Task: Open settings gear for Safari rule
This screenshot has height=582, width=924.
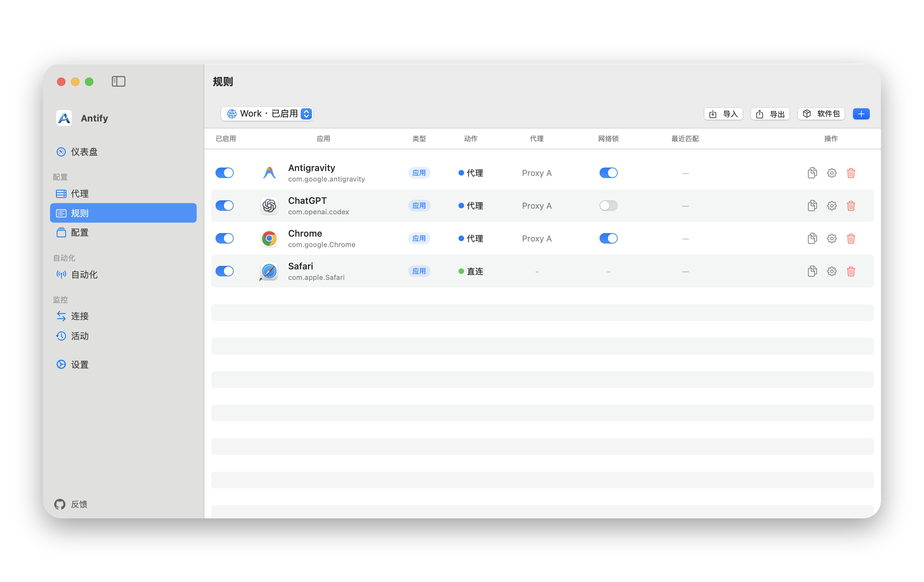Action: pyautogui.click(x=831, y=272)
